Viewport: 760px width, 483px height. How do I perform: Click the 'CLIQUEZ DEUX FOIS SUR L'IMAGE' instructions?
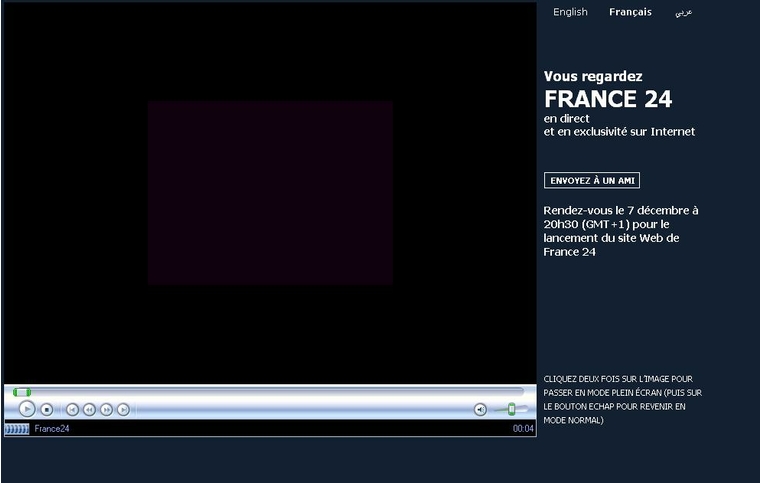pyautogui.click(x=622, y=399)
